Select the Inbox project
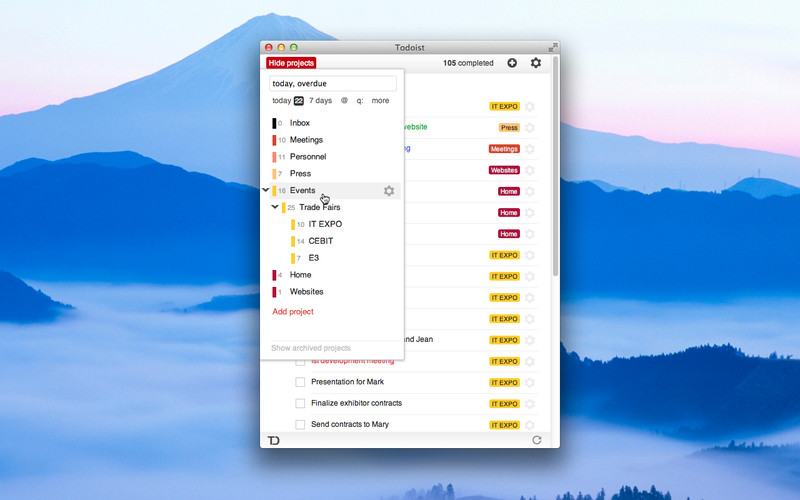Screen dimensions: 800x500 [299, 123]
